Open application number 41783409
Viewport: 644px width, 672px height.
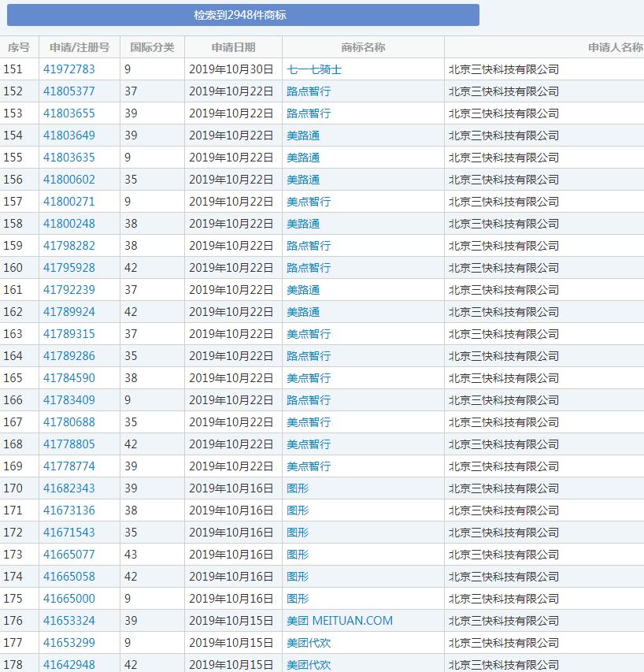[x=69, y=400]
